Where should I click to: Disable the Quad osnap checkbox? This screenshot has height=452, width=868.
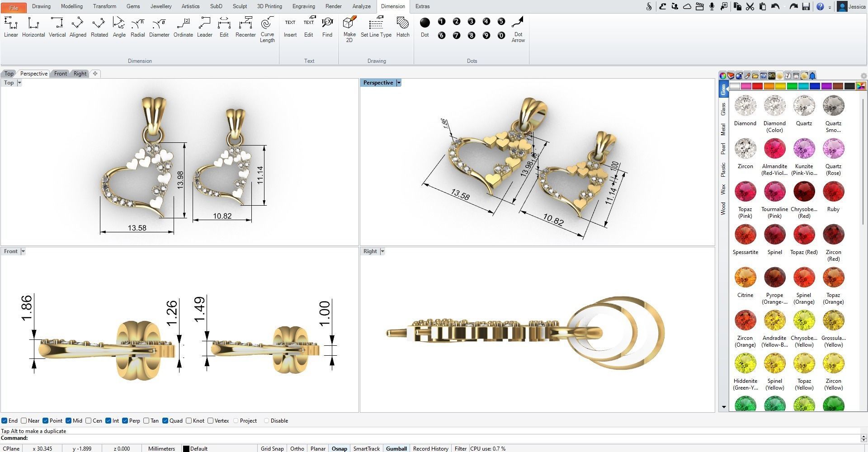coord(165,421)
